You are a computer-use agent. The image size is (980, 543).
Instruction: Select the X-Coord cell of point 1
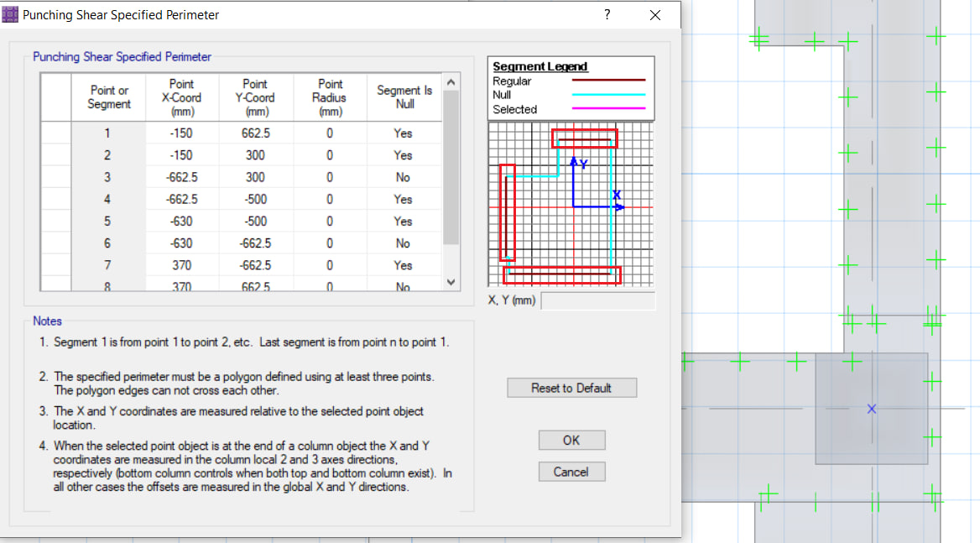[182, 133]
